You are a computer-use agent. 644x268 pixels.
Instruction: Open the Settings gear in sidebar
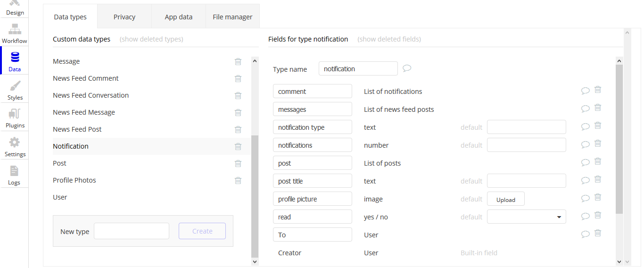tap(15, 147)
